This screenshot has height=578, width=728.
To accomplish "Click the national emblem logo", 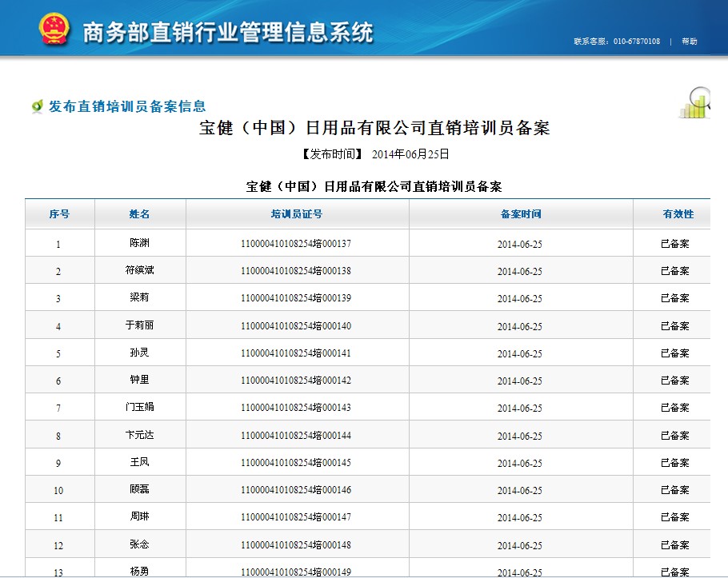I will [54, 30].
